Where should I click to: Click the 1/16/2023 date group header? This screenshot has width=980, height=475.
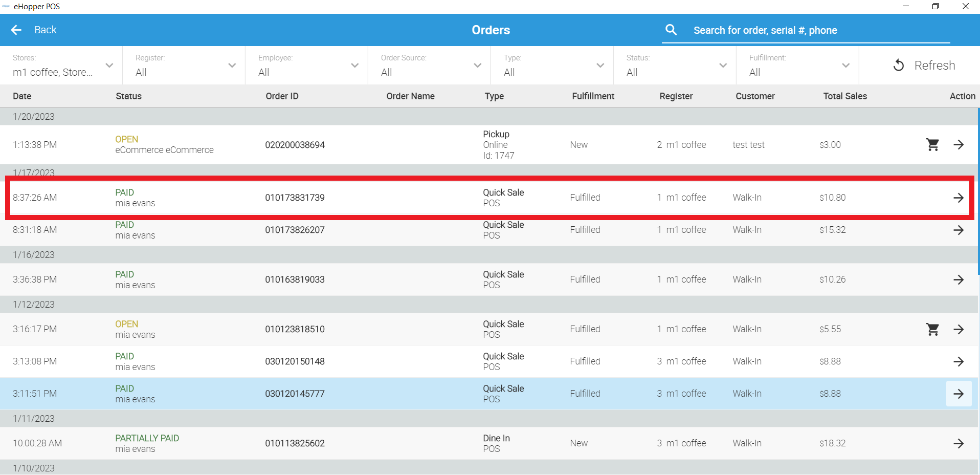click(489, 255)
